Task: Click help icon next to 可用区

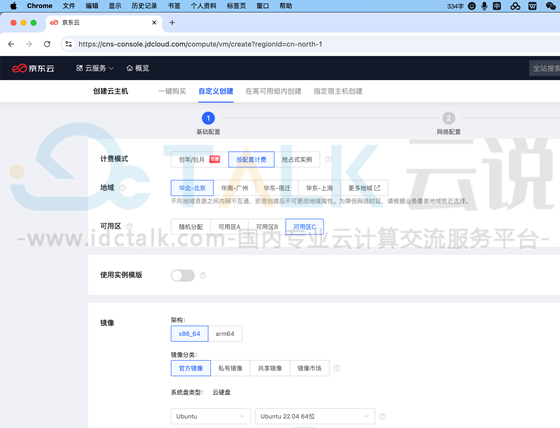Action: (x=130, y=227)
